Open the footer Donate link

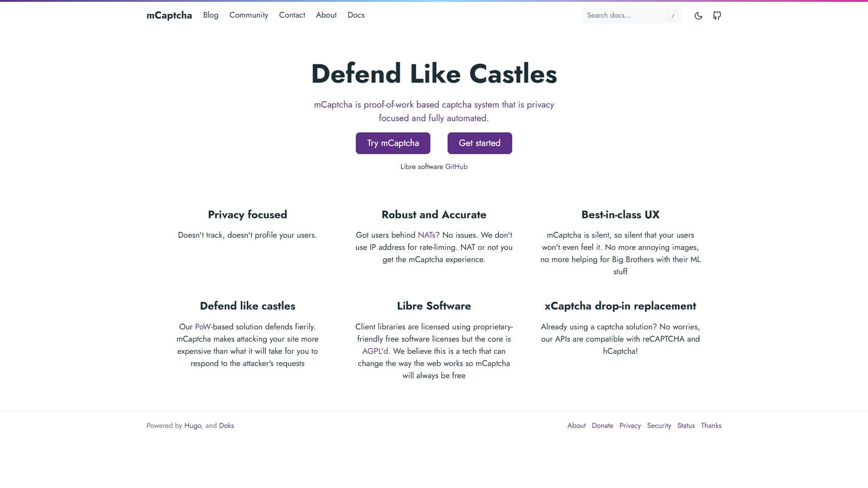[x=603, y=426]
